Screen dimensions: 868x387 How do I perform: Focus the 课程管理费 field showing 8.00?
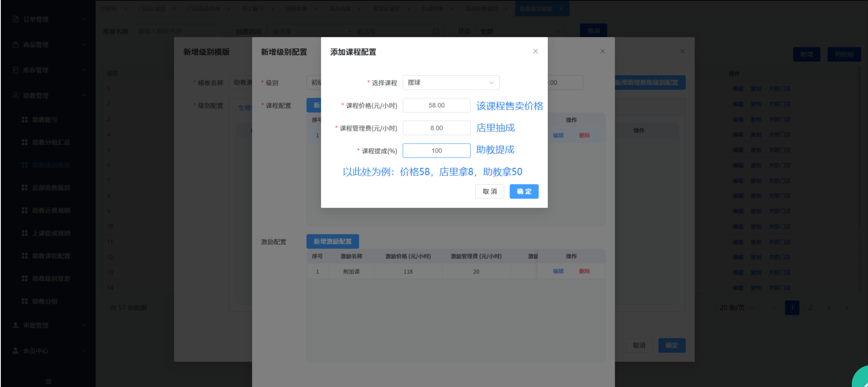point(436,128)
